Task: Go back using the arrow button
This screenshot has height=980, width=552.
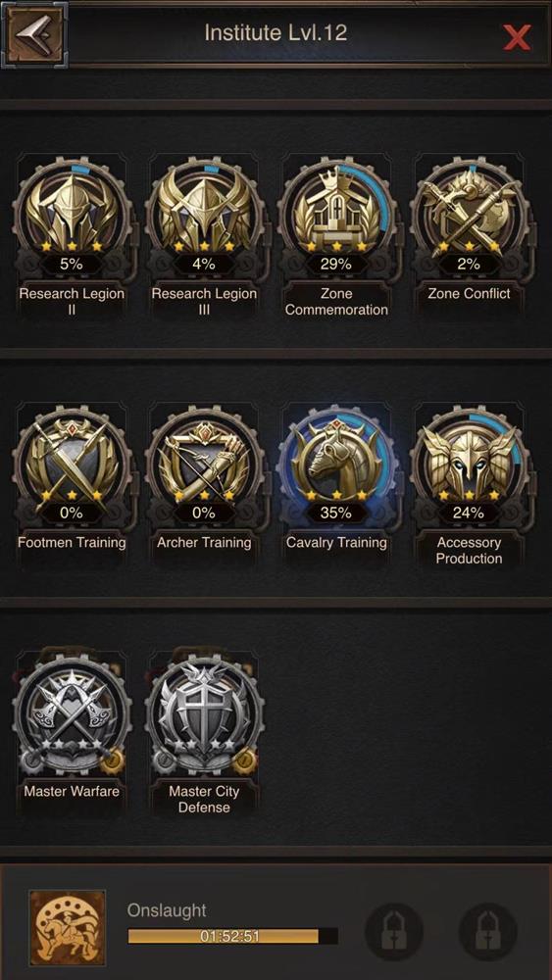Action: pos(34,34)
